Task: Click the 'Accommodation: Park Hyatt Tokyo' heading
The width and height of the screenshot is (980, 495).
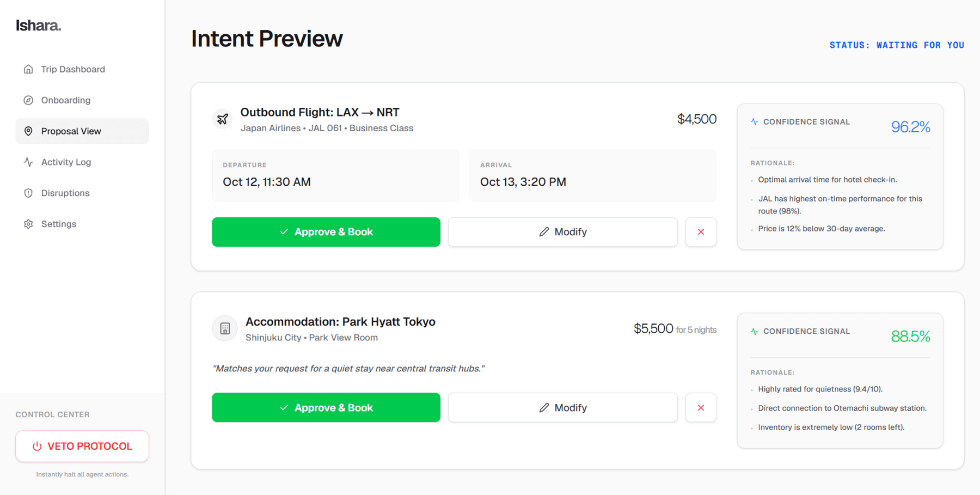Action: (340, 322)
